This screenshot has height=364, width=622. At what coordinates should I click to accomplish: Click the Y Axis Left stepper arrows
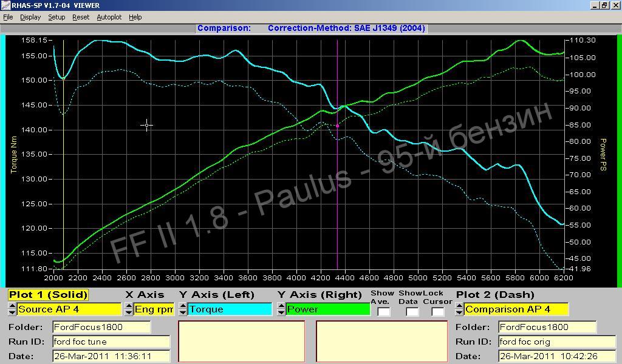(x=183, y=309)
